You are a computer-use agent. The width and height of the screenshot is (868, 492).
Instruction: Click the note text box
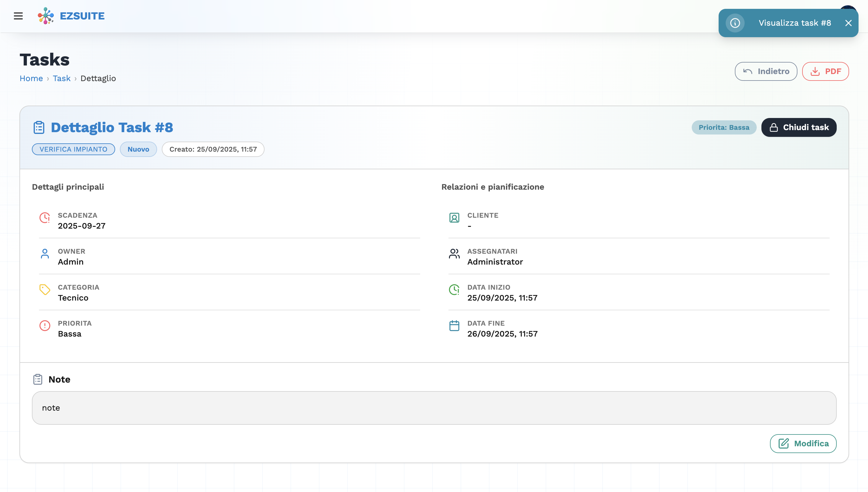pyautogui.click(x=434, y=408)
